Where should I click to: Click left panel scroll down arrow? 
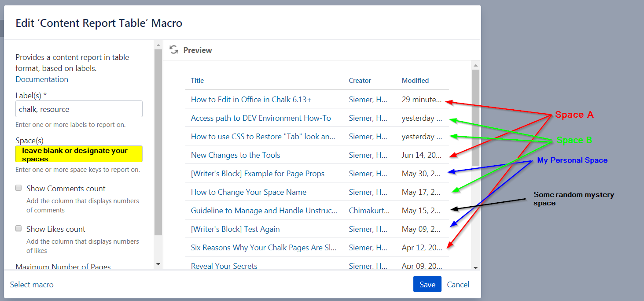tap(158, 264)
